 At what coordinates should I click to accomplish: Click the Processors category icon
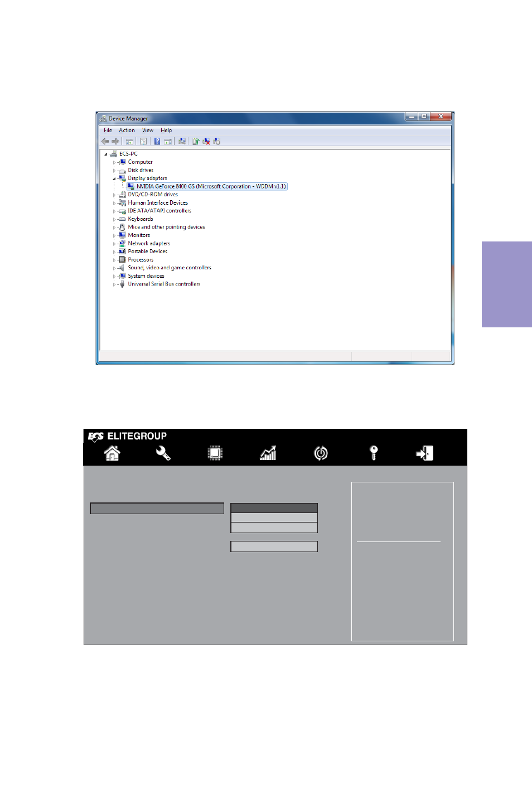pyautogui.click(x=122, y=260)
